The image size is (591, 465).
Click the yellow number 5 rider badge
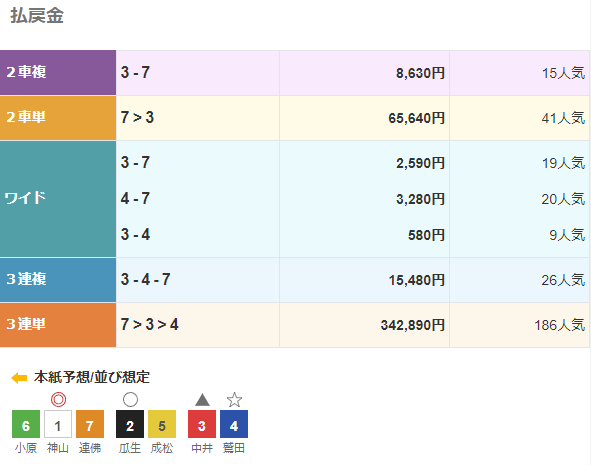point(162,424)
